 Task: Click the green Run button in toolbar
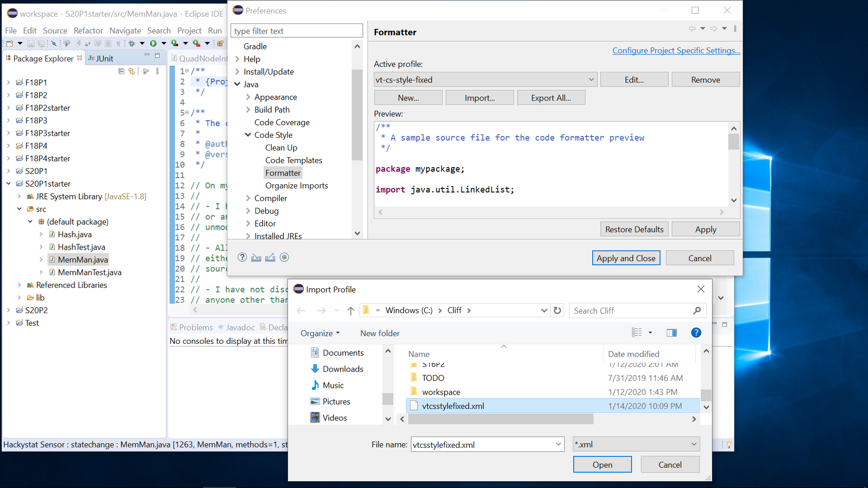tap(153, 43)
